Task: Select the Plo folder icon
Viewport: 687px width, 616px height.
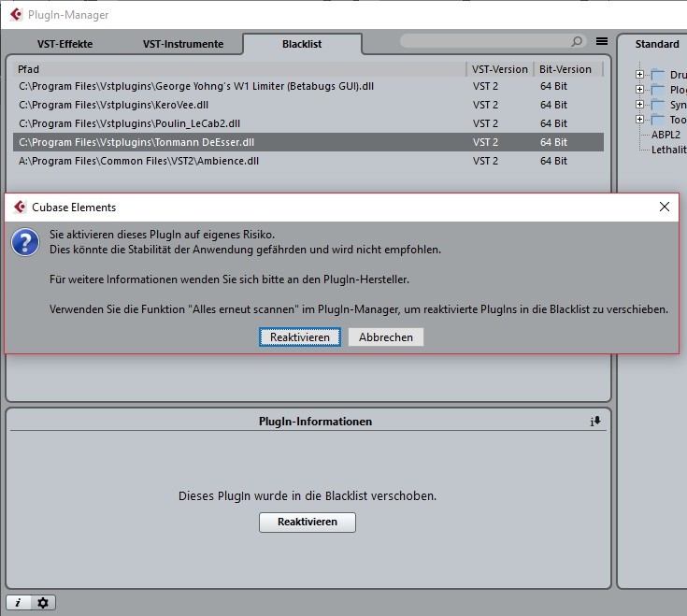Action: click(658, 90)
